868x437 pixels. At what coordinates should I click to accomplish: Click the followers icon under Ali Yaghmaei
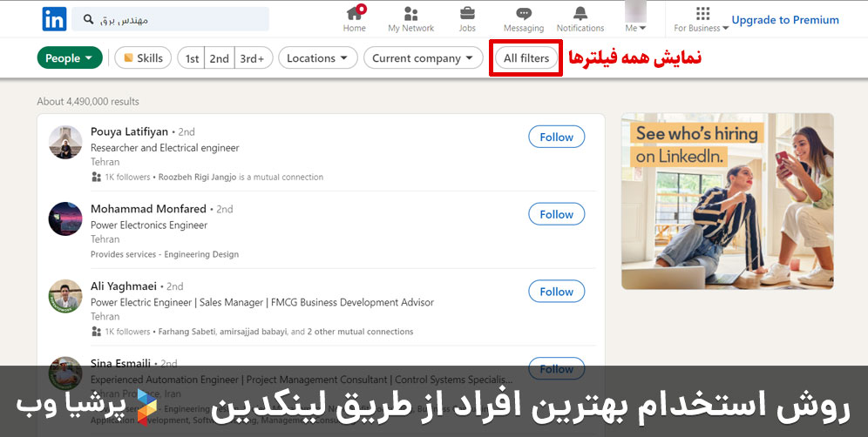97,332
